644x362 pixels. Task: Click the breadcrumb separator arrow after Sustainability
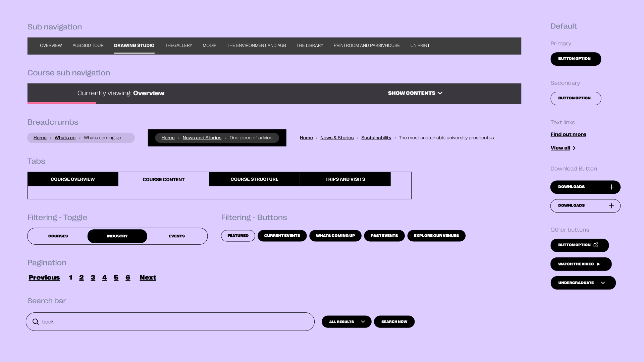(x=396, y=138)
